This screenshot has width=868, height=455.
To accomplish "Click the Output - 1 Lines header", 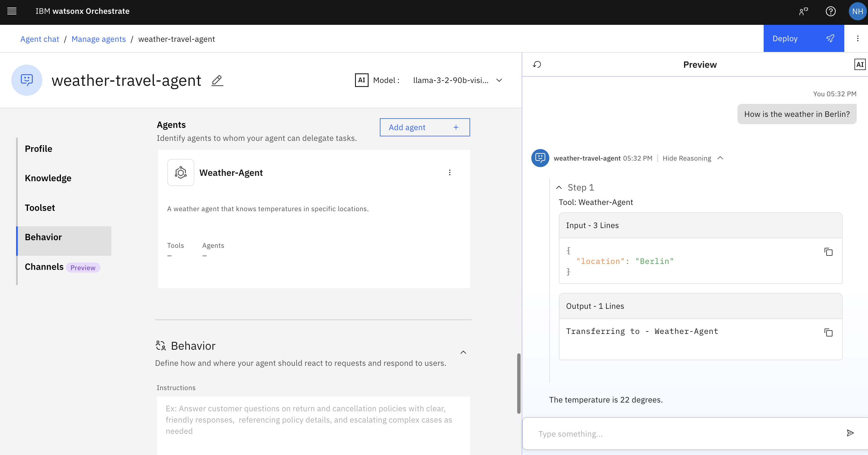I will point(700,306).
